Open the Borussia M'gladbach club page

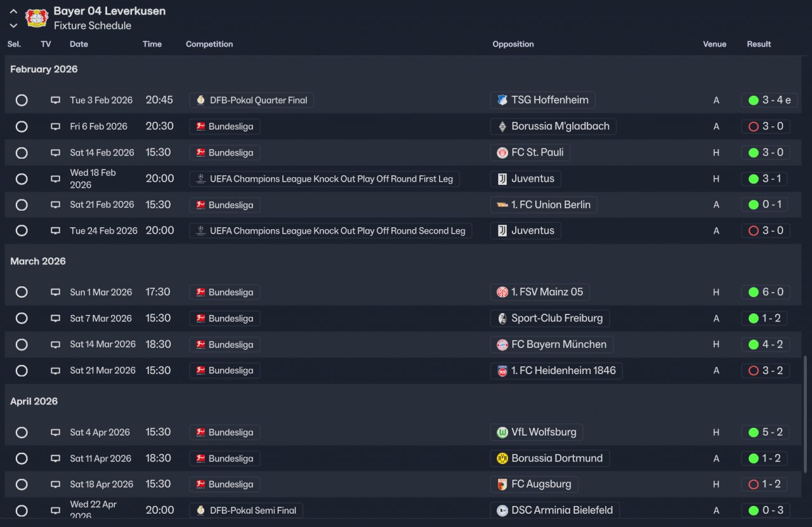553,126
